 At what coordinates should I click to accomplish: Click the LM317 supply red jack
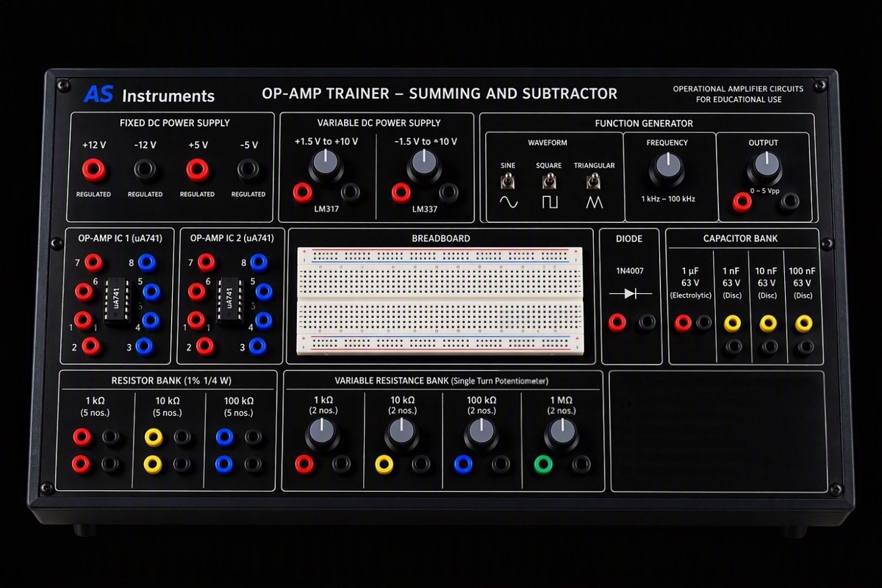point(302,193)
